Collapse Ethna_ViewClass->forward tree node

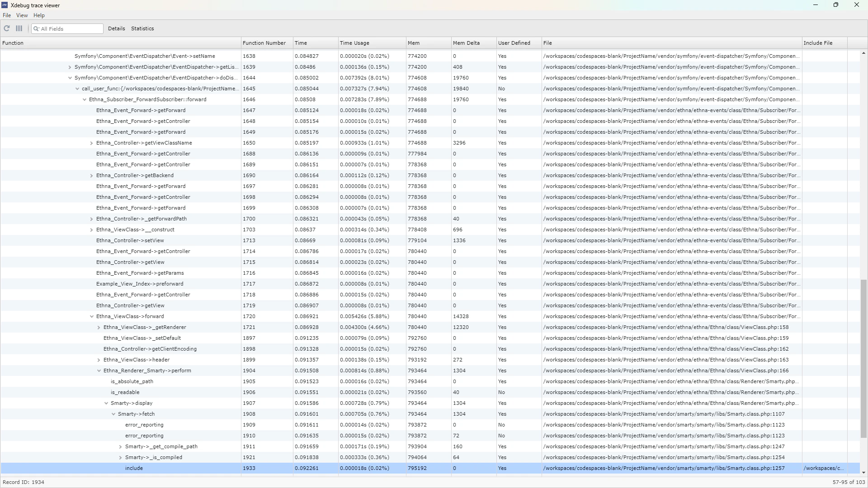[x=91, y=317]
